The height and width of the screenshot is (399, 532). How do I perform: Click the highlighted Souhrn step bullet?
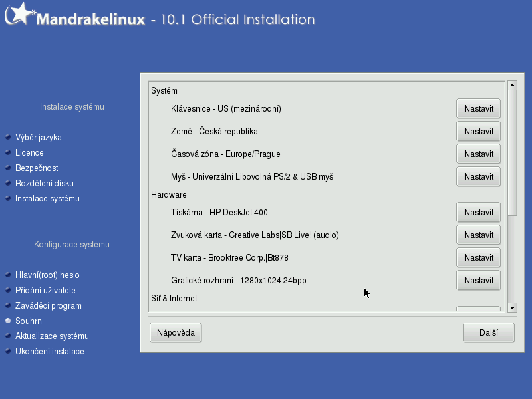(8, 321)
